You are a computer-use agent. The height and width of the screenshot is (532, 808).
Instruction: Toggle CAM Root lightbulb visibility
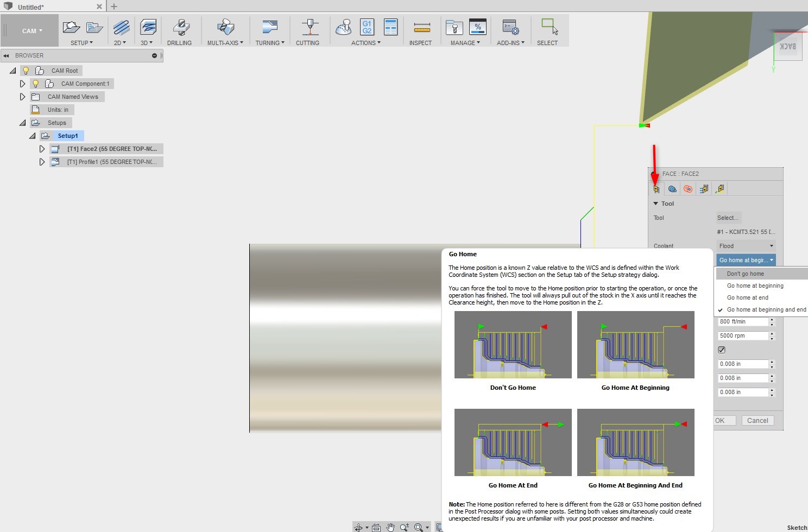pyautogui.click(x=26, y=71)
